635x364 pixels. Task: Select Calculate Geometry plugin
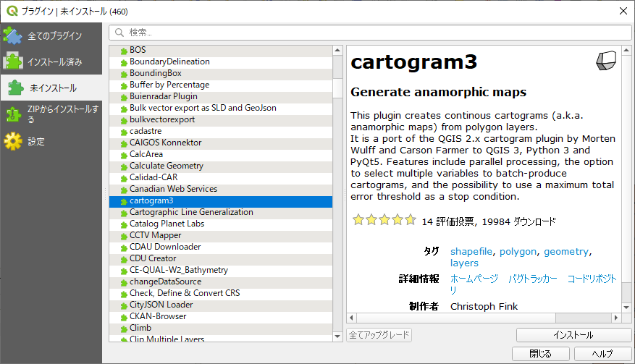(x=221, y=166)
